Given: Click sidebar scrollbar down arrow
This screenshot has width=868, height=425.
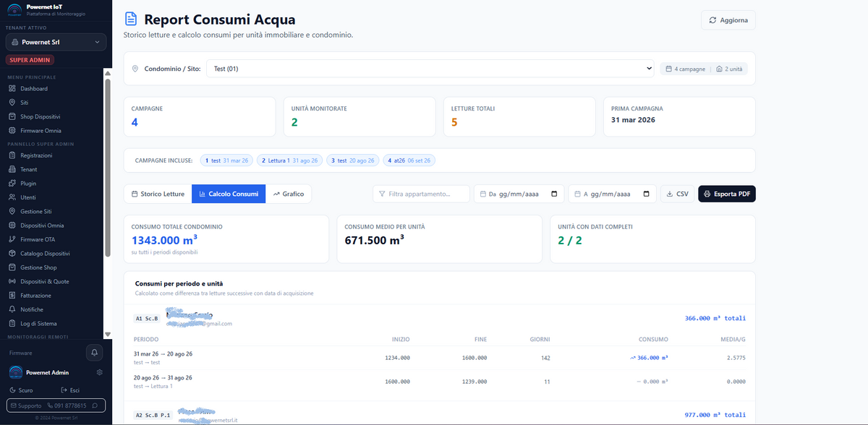Looking at the screenshot, I should tap(108, 335).
